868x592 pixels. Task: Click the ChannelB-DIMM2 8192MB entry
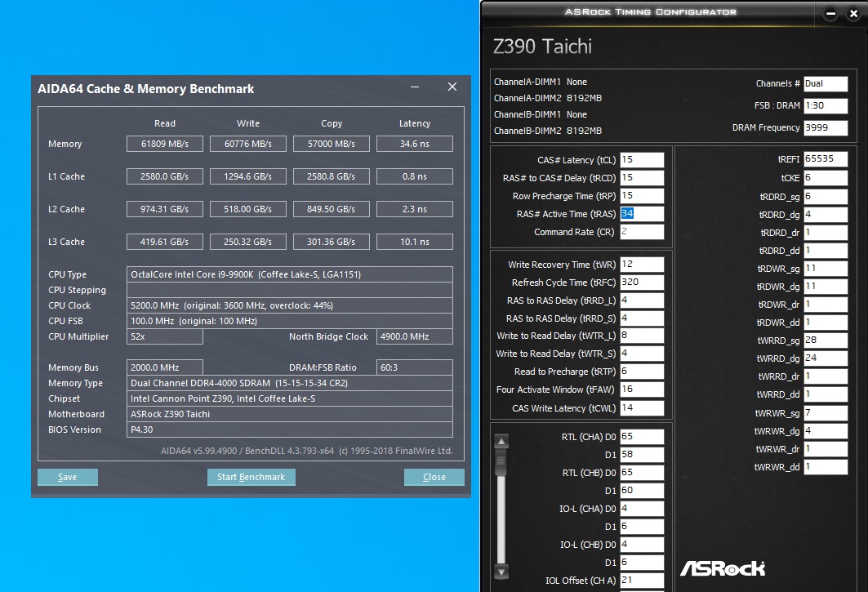point(547,131)
